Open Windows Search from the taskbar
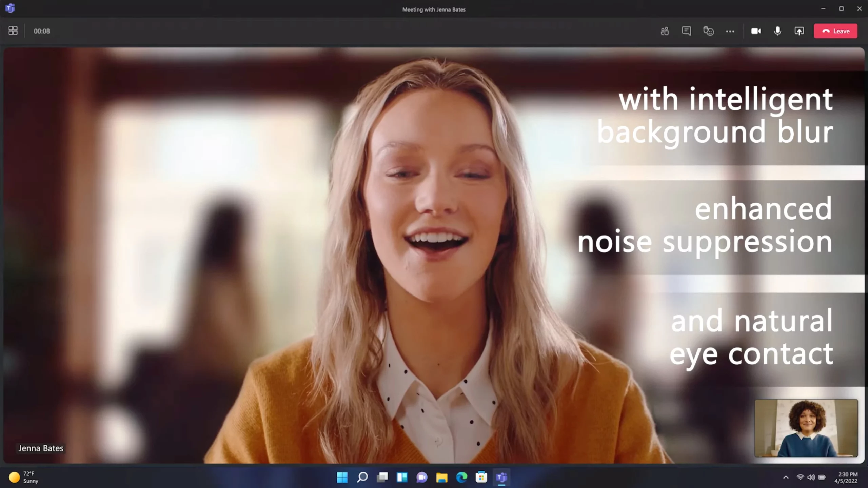868x488 pixels. tap(362, 478)
